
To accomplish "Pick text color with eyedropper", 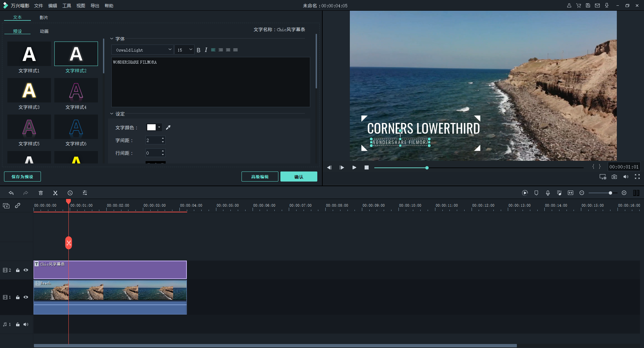I will coord(168,128).
